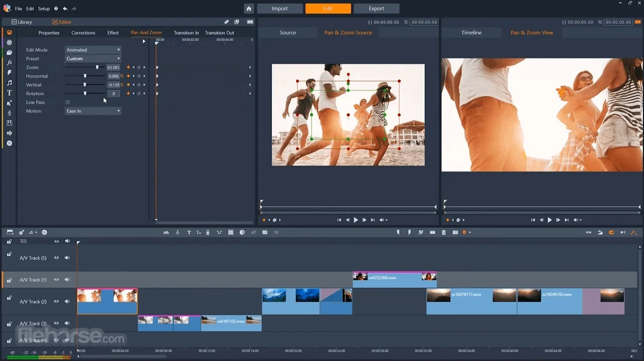The width and height of the screenshot is (644, 361).
Task: Click the timeline toolbar text T icon
Action: [x=189, y=233]
